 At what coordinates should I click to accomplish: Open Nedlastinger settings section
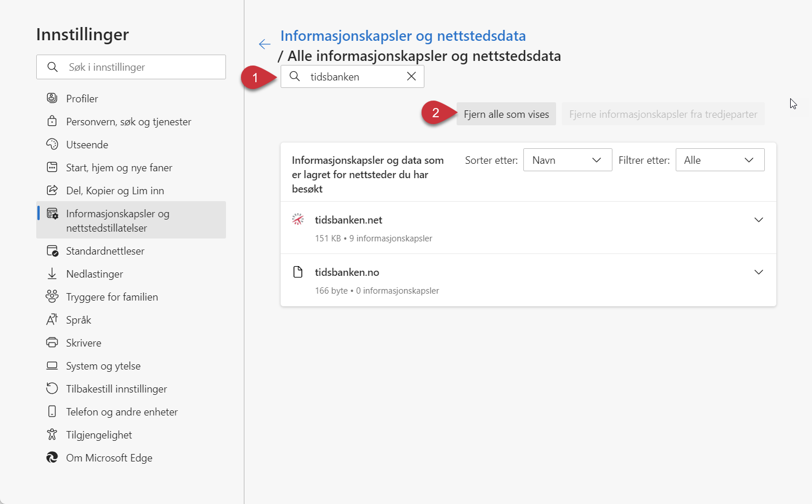(131, 274)
